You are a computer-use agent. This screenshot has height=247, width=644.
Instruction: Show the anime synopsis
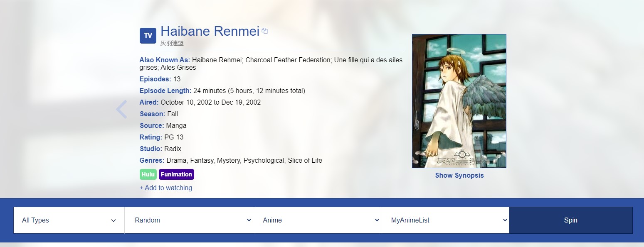coord(459,175)
